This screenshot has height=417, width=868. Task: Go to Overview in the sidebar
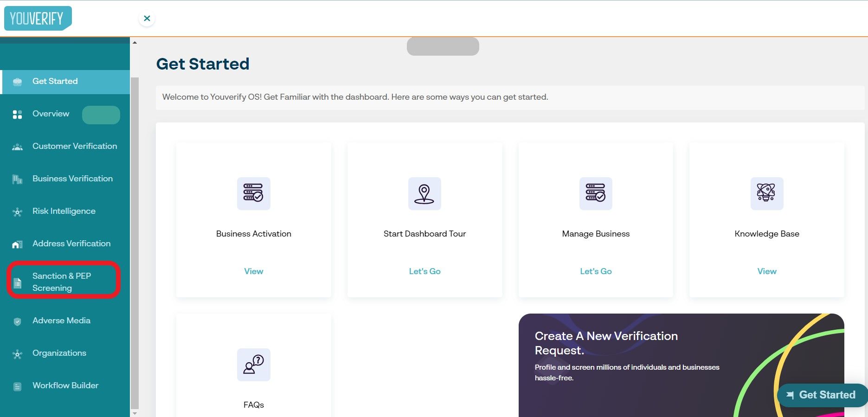click(x=51, y=114)
